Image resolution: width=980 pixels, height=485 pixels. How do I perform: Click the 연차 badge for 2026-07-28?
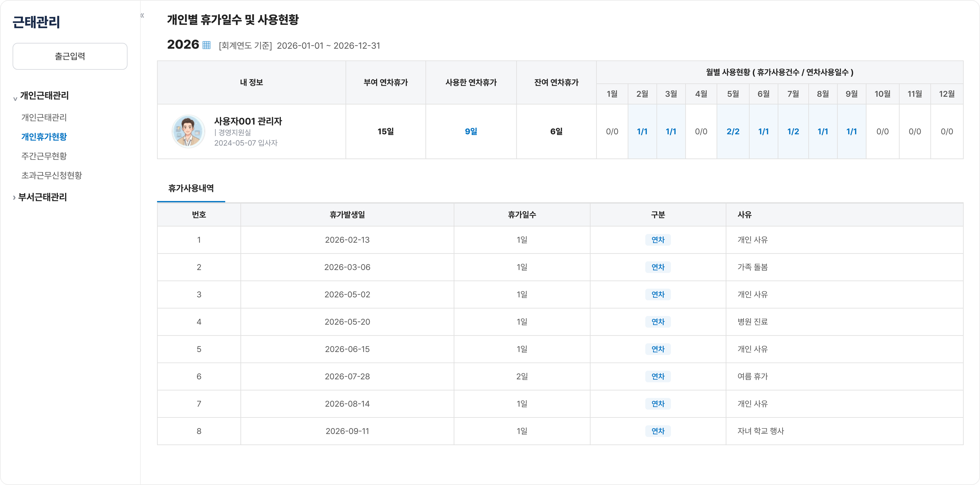tap(658, 377)
